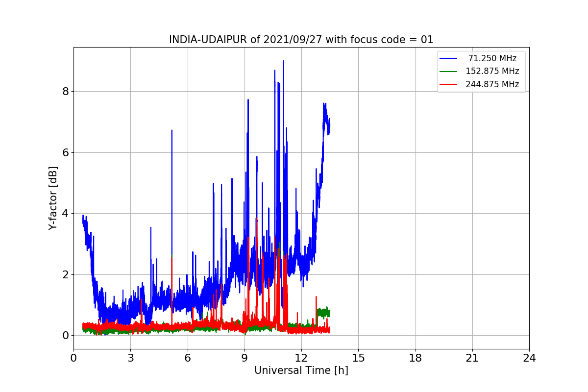Click y-axis tick label 4
This screenshot has width=588, height=392.
click(x=65, y=213)
